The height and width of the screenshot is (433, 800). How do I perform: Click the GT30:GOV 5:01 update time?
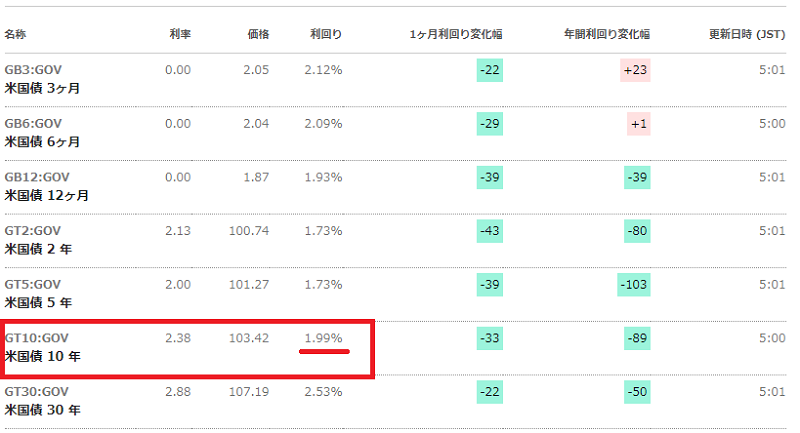click(x=772, y=391)
